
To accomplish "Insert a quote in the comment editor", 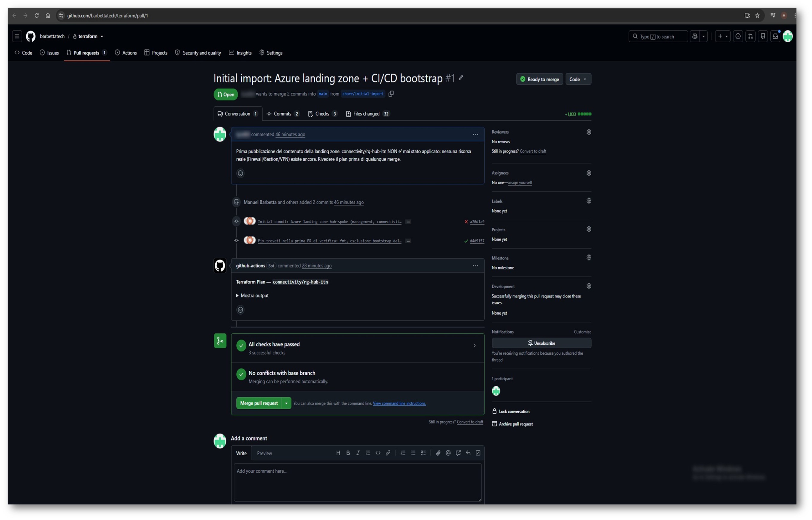I will 368,453.
